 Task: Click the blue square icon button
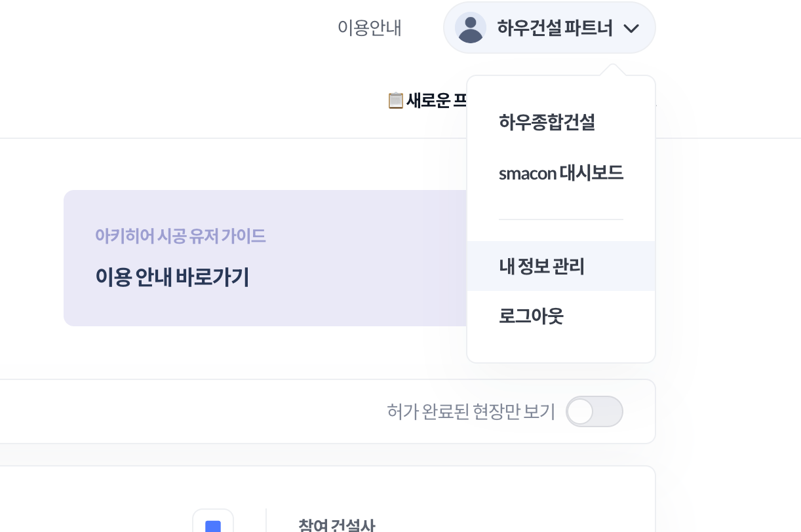(x=213, y=525)
